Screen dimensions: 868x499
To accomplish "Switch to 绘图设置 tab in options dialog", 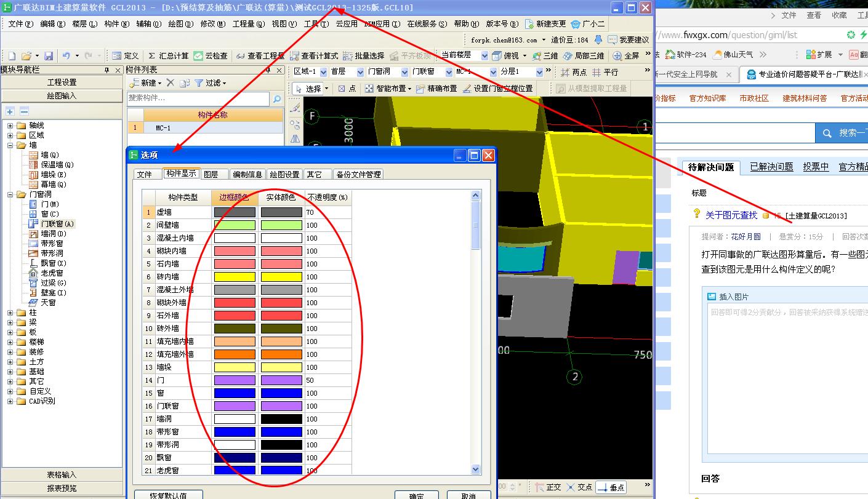I will [284, 174].
